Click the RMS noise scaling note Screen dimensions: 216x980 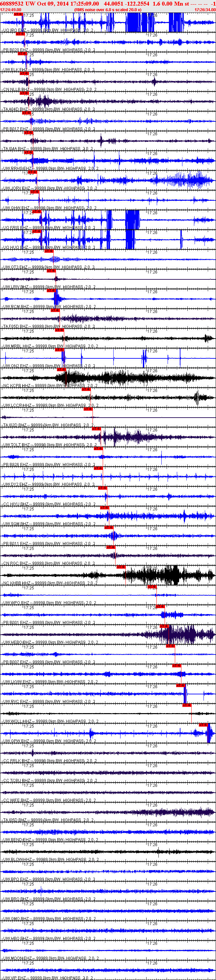tap(108, 10)
